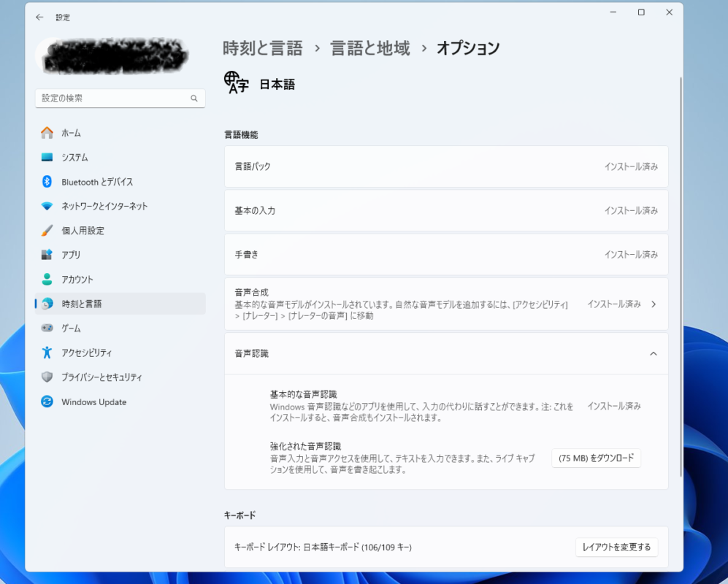Click the アクセシビリティ figure icon
Screen dimensions: 728x584
[47, 353]
